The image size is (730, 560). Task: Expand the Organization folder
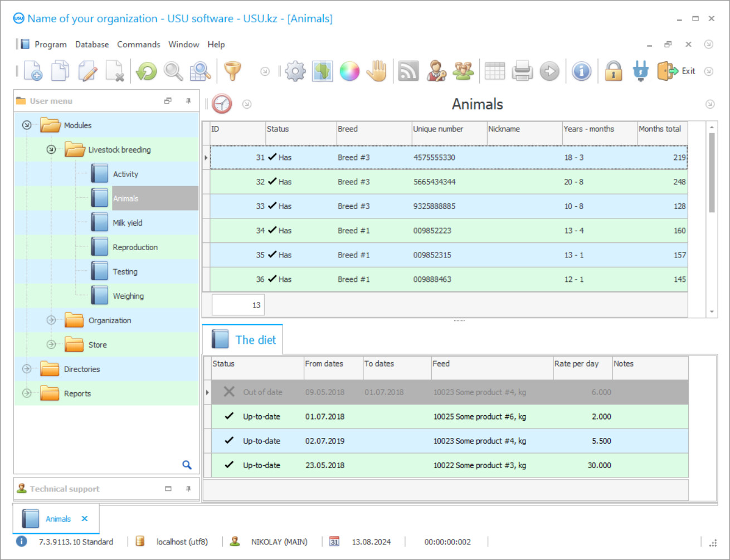point(51,320)
